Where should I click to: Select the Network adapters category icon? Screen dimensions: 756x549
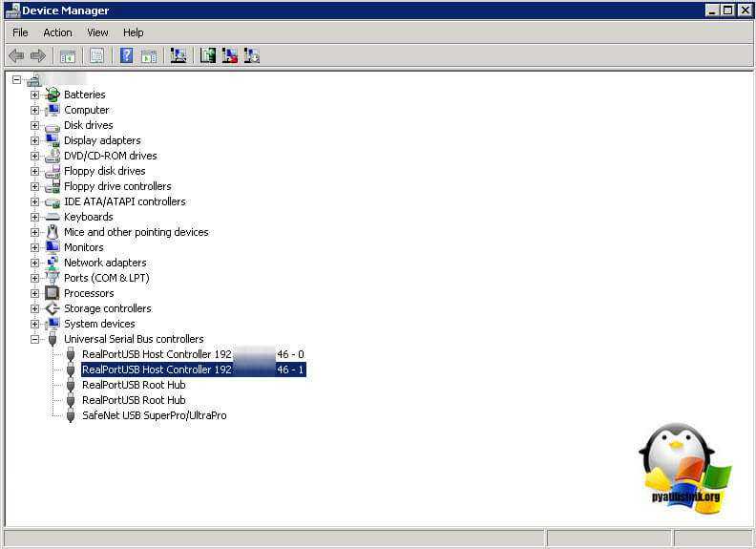pos(52,263)
